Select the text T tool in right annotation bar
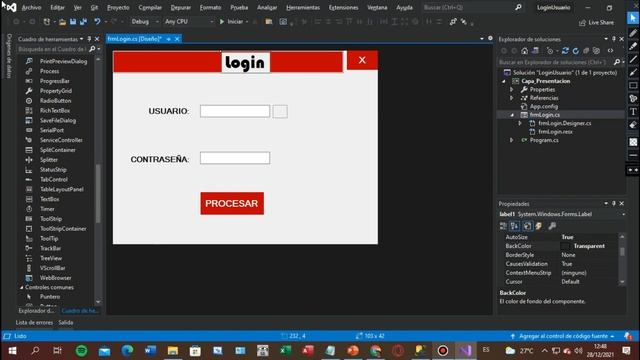The height and width of the screenshot is (360, 640). 633,112
